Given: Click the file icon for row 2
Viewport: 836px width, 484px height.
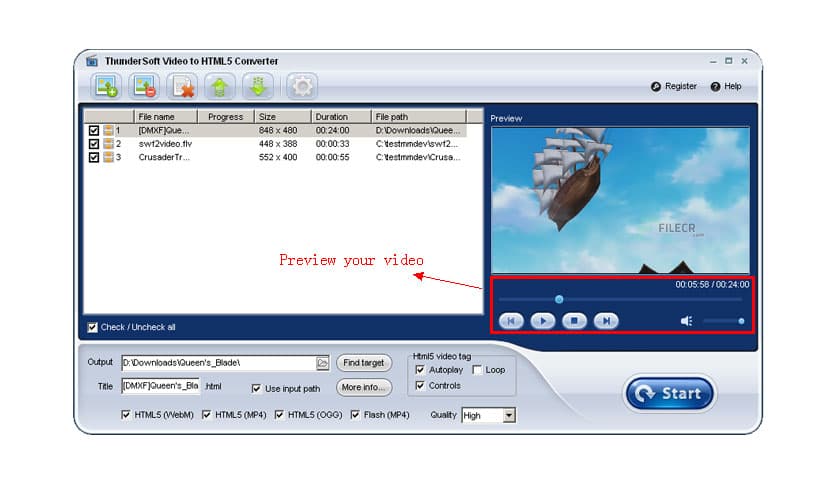Looking at the screenshot, I should (108, 144).
